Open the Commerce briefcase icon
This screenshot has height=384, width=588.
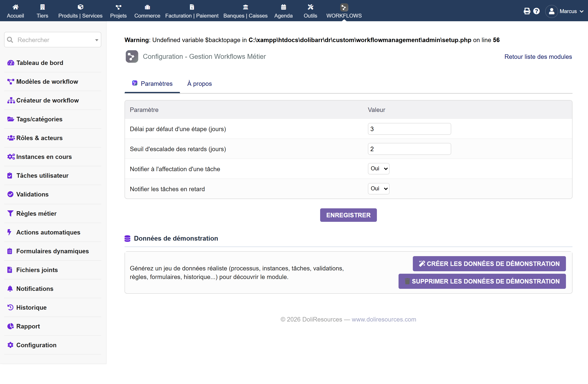pyautogui.click(x=147, y=7)
